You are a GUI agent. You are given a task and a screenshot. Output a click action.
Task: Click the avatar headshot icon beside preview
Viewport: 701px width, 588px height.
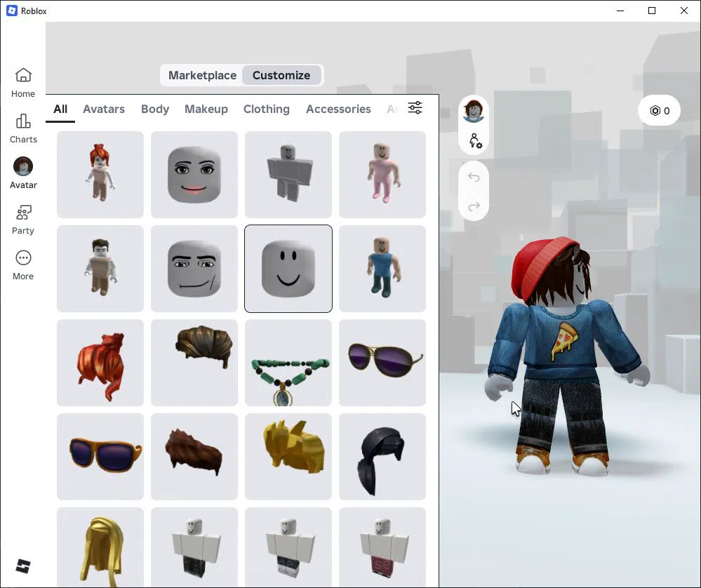[474, 111]
